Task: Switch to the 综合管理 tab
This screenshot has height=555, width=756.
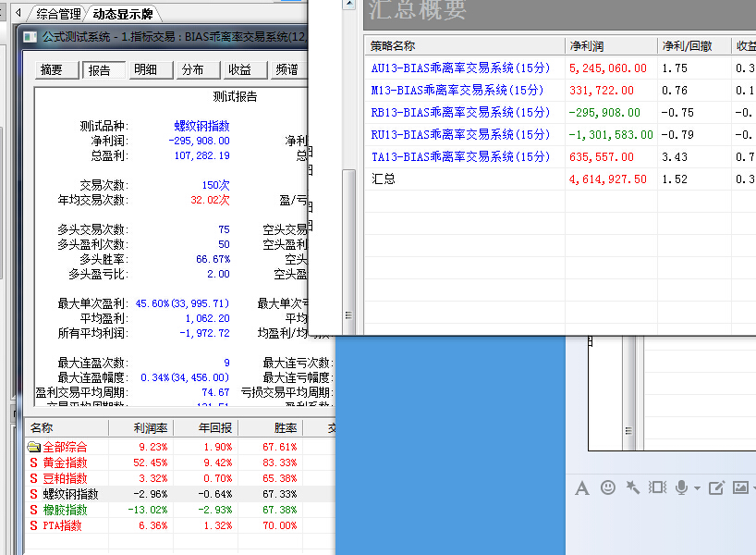Action: coord(58,14)
